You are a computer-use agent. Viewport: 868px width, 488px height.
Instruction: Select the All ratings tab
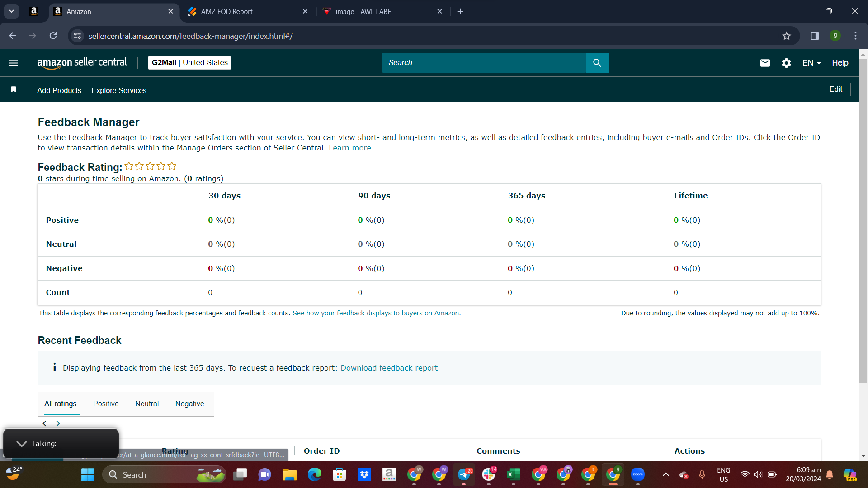(x=61, y=404)
